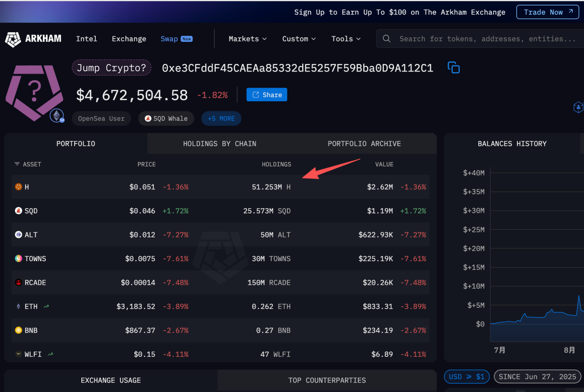Expand the Tools dropdown
This screenshot has height=392, width=584.
(346, 39)
